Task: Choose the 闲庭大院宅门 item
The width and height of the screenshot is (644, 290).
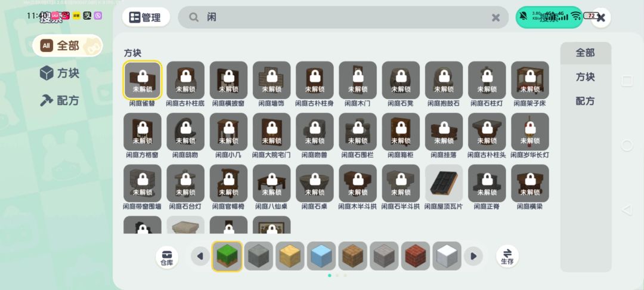Action: [x=271, y=132]
